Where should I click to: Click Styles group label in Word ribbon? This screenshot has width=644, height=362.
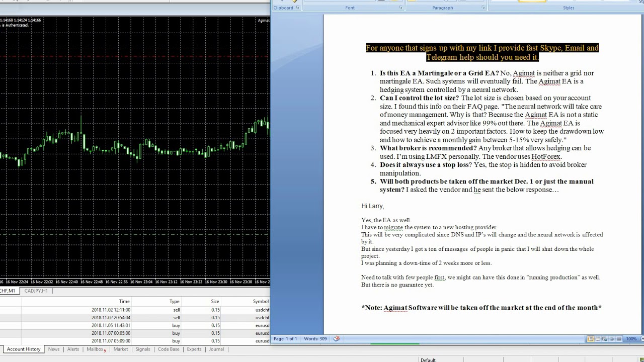tap(569, 8)
